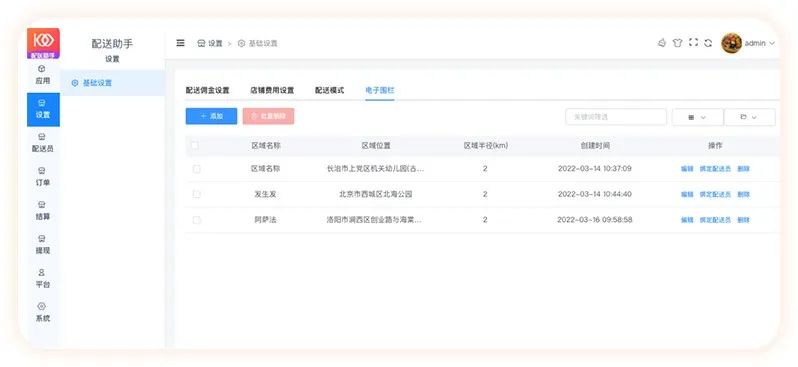Open the export dropdown next to column dropdown
The width and height of the screenshot is (798, 367).
coord(750,117)
